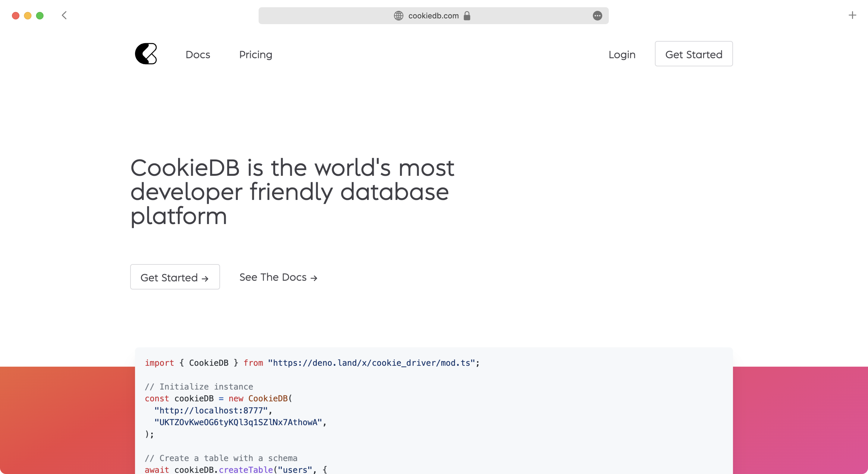Screen dimensions: 868x474
Task: Click the createTable method in code
Action: pyautogui.click(x=246, y=469)
